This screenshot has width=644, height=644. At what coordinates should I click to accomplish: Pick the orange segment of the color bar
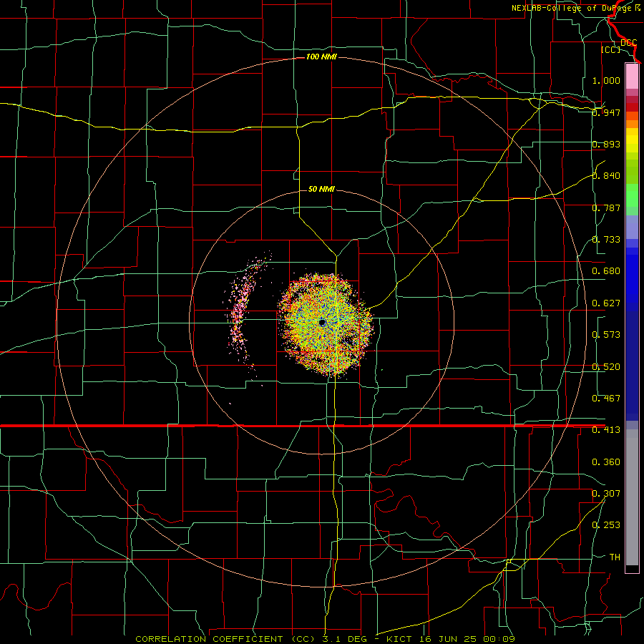(632, 124)
